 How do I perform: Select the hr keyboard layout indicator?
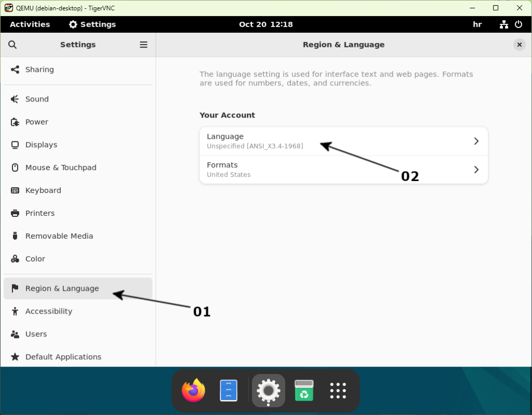477,24
